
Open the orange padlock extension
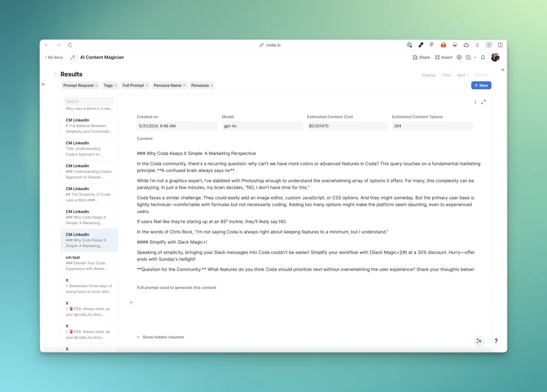(443, 45)
